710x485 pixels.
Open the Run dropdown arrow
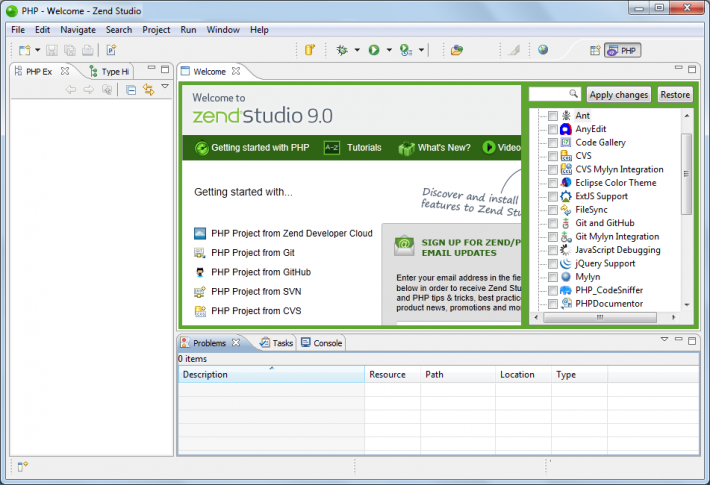[389, 50]
